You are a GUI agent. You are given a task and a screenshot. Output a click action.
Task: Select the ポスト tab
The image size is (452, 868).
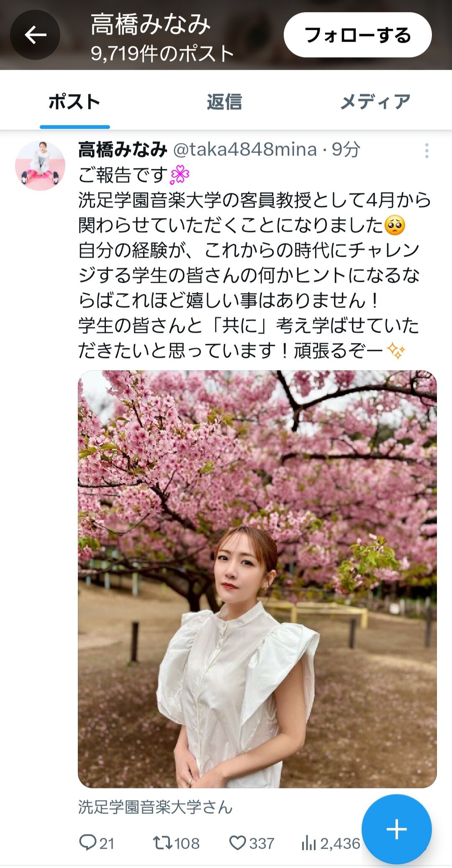coord(74,102)
